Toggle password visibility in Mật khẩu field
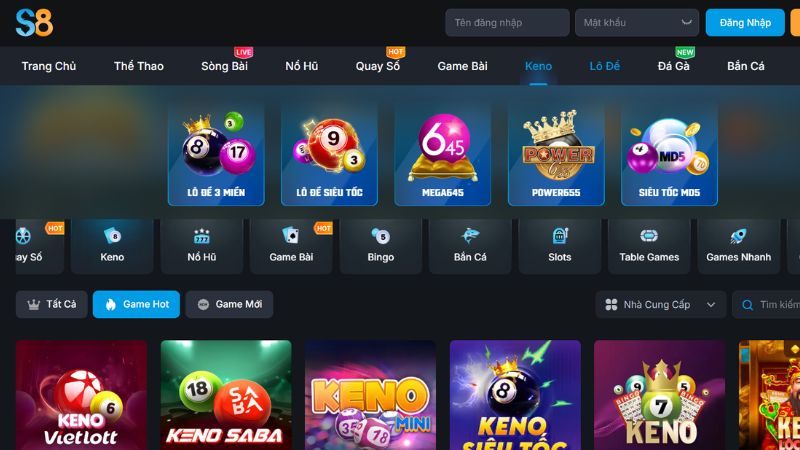Viewport: 800px width, 450px height. (x=686, y=22)
